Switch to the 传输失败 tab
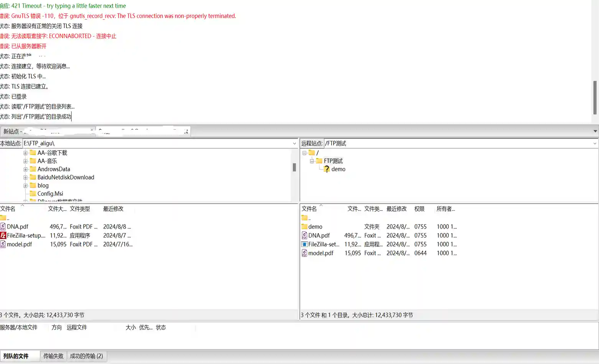599x364 pixels. (53, 356)
